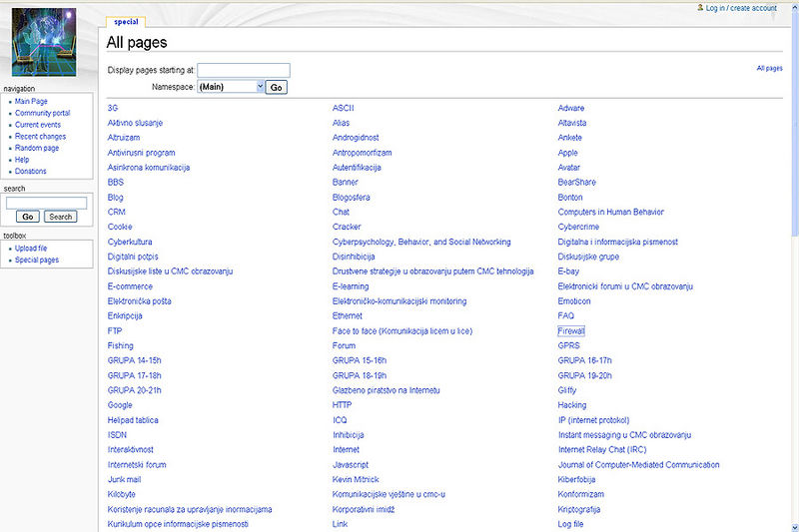Open Diskusijske liste u CMC obrazovanju
The image size is (799, 532).
coord(170,271)
